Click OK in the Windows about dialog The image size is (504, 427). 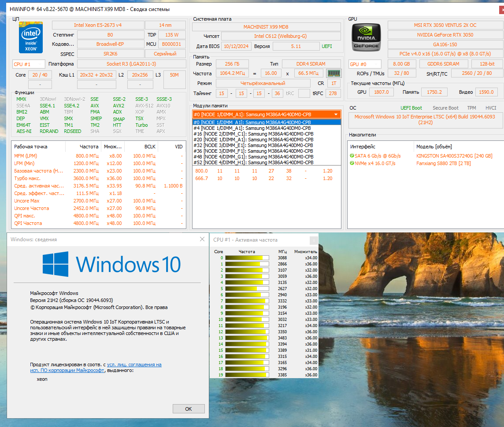tap(189, 409)
